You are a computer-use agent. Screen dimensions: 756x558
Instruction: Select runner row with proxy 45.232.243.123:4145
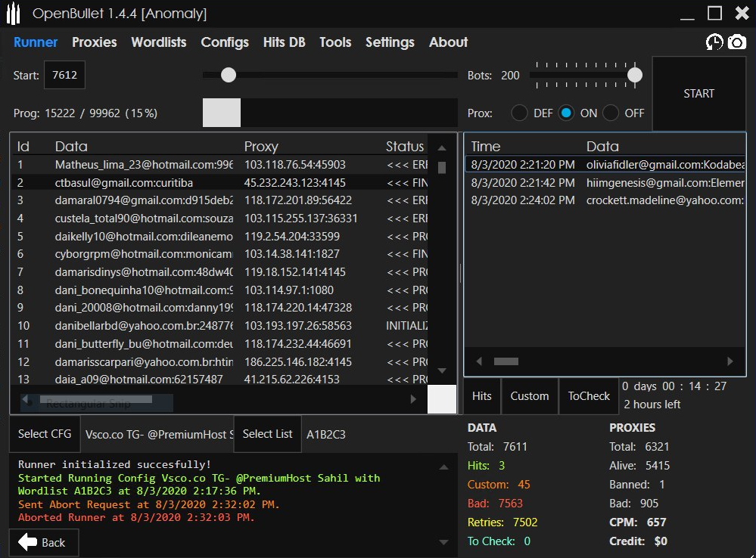tap(219, 183)
